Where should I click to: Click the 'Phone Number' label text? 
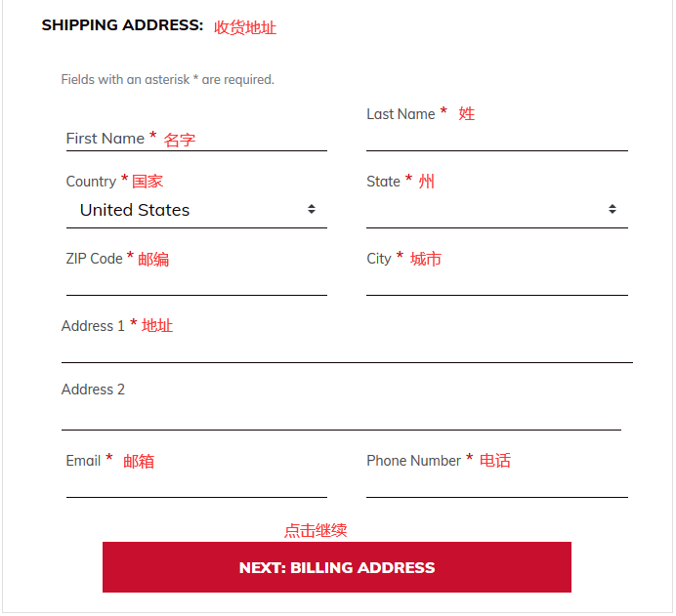coord(413,461)
